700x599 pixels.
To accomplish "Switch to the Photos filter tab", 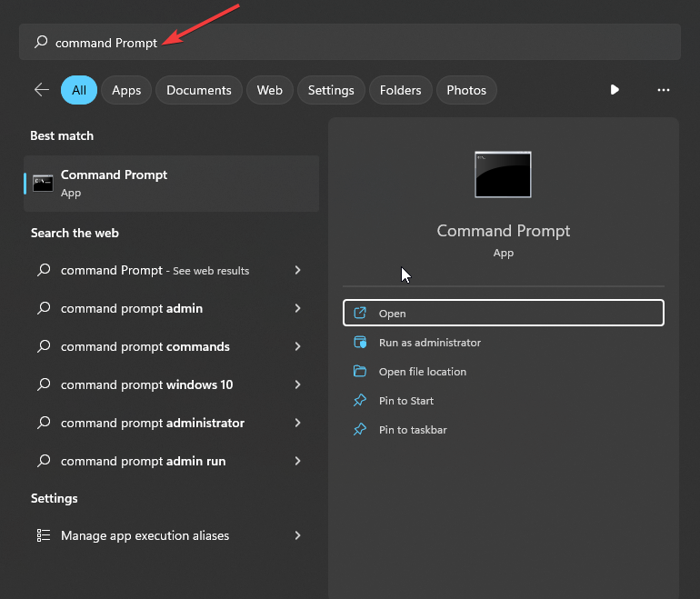I will (466, 90).
